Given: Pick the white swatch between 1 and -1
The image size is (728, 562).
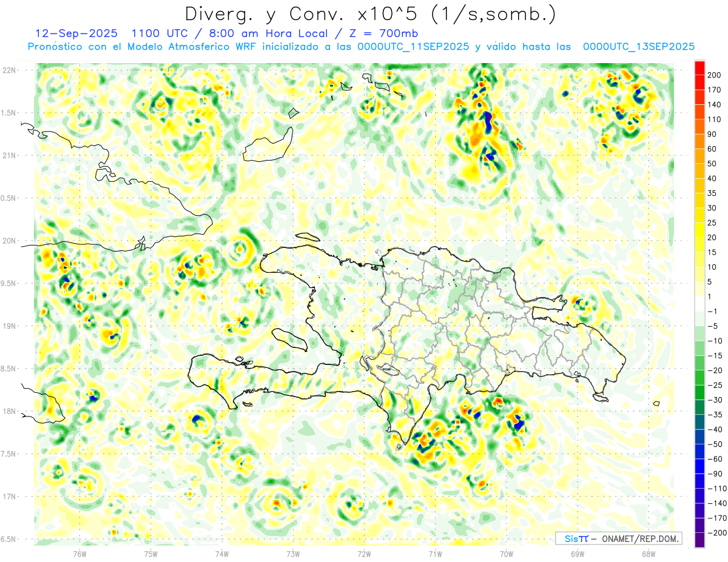Looking at the screenshot, I should point(699,304).
